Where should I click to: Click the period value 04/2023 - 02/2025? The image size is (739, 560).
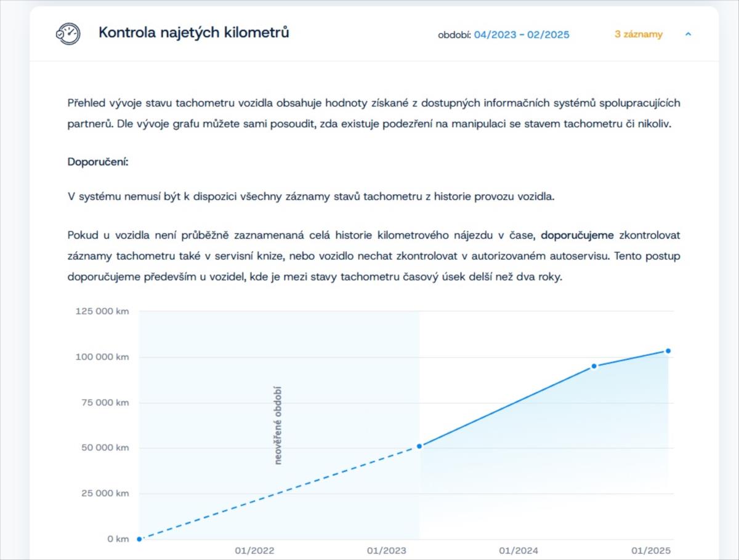(522, 34)
